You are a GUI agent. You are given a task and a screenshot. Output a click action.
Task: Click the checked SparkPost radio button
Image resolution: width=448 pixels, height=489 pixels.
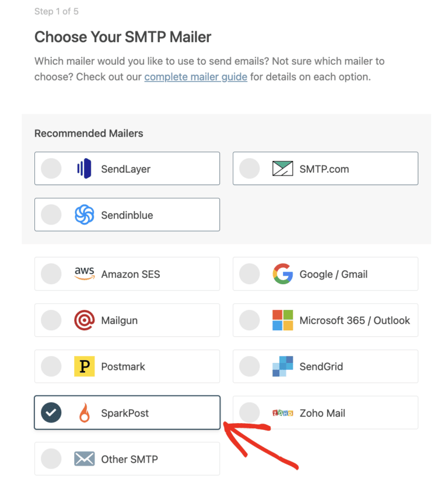click(x=51, y=413)
